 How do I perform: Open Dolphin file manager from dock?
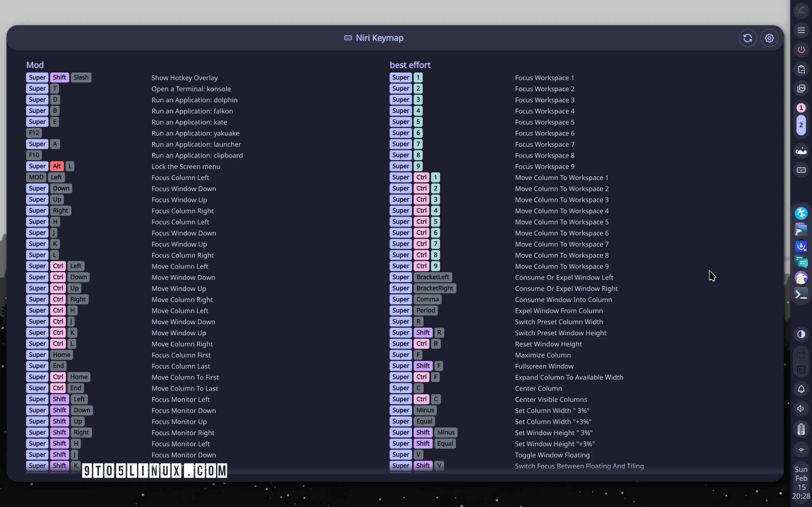click(x=801, y=230)
